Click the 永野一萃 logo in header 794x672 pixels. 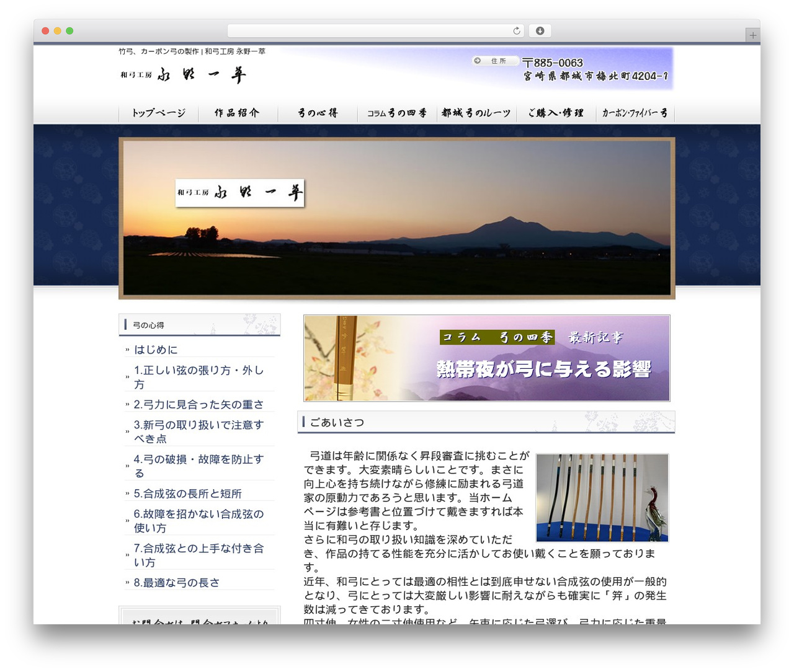point(184,75)
